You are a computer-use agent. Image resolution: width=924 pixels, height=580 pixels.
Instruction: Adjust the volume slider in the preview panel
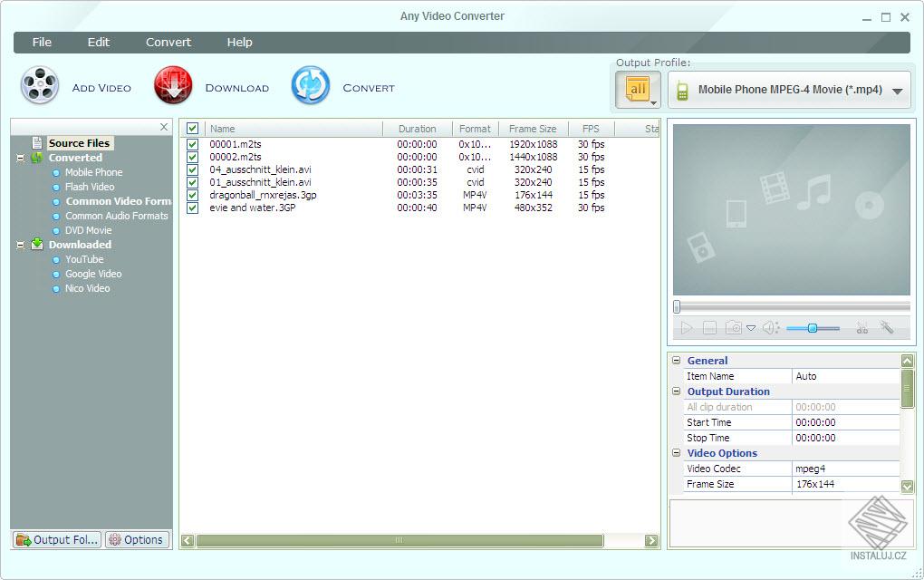click(813, 327)
